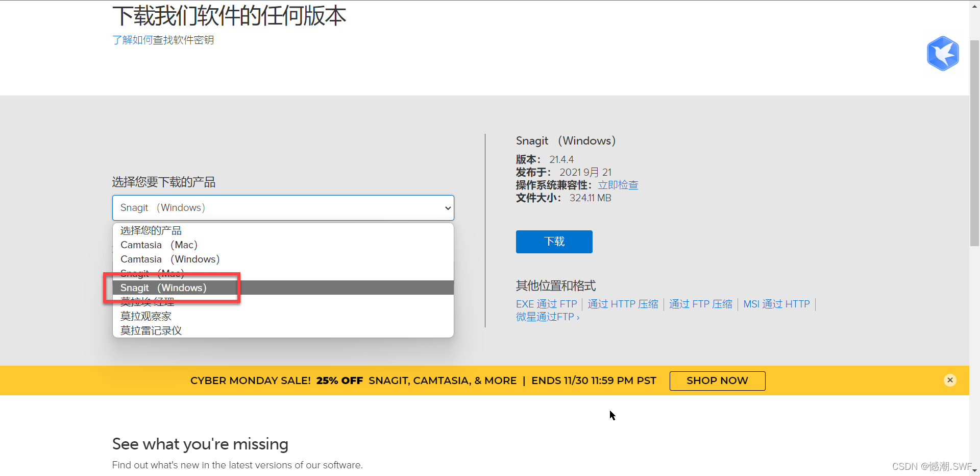Open the MSI 通过 HTTP link
The width and height of the screenshot is (980, 476).
776,304
